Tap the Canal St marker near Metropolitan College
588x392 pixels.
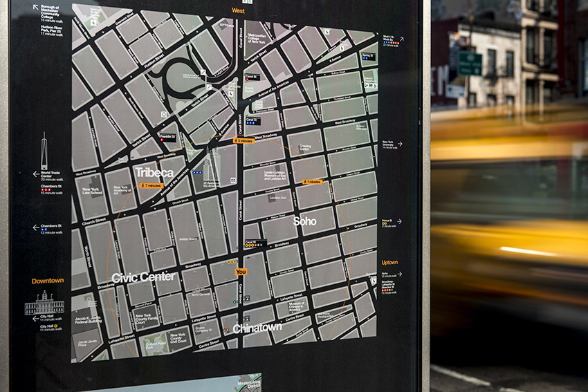[252, 77]
